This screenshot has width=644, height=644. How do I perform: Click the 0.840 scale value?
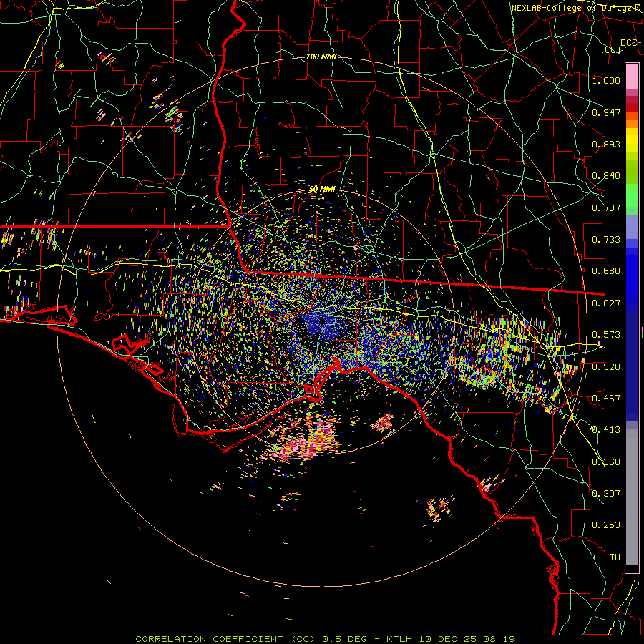click(x=606, y=176)
